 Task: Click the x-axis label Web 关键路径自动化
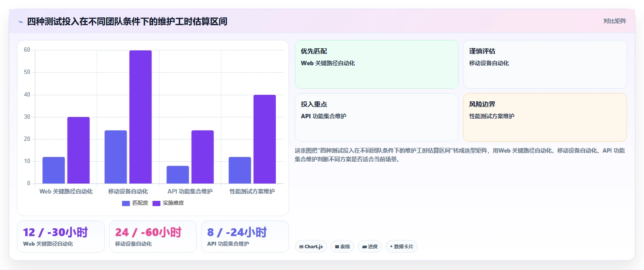[x=66, y=191]
